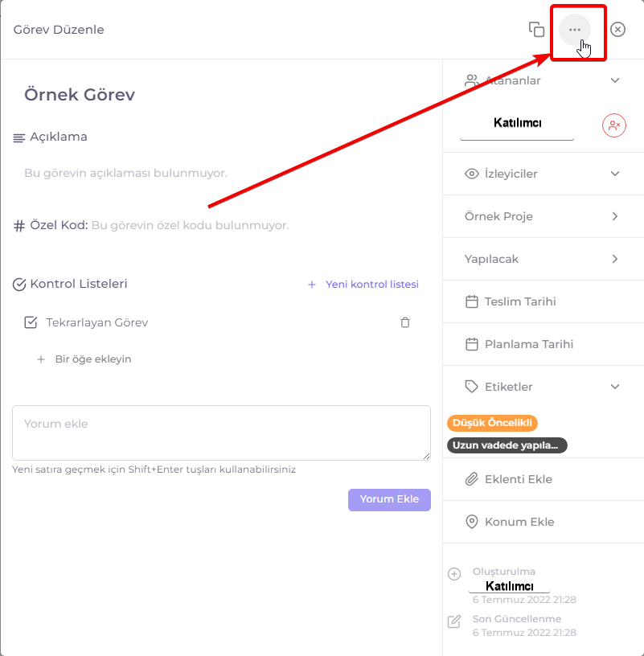Click the calendar icon beside Teslim Tarihi
This screenshot has width=644, height=656.
(472, 301)
